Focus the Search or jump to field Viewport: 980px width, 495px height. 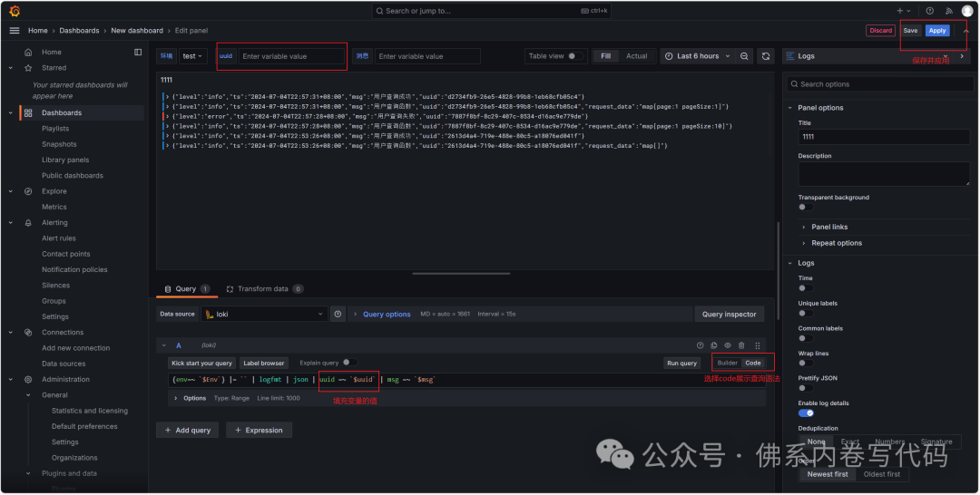[x=491, y=11]
